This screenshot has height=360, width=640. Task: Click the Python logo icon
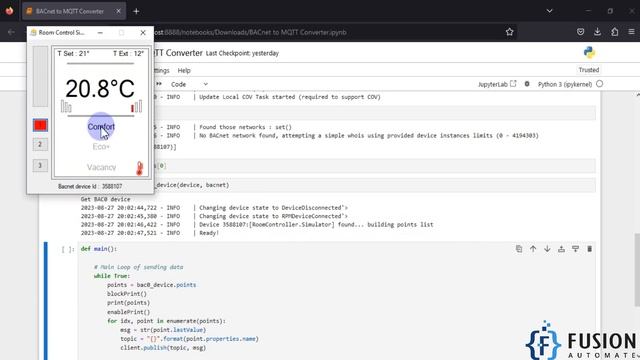pyautogui.click(x=589, y=52)
